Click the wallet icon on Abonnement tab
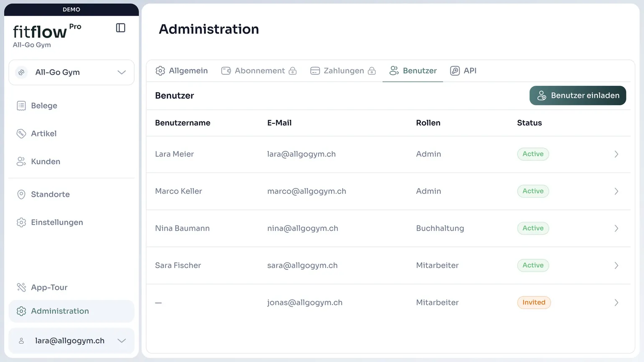Viewport: 644px width, 362px height. point(226,71)
